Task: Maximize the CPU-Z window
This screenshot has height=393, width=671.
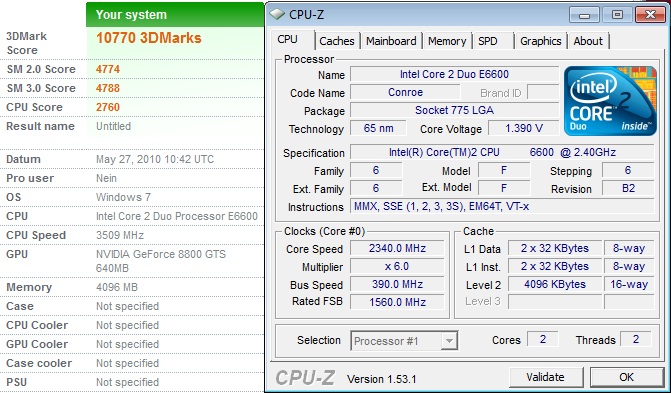Action: (617, 15)
